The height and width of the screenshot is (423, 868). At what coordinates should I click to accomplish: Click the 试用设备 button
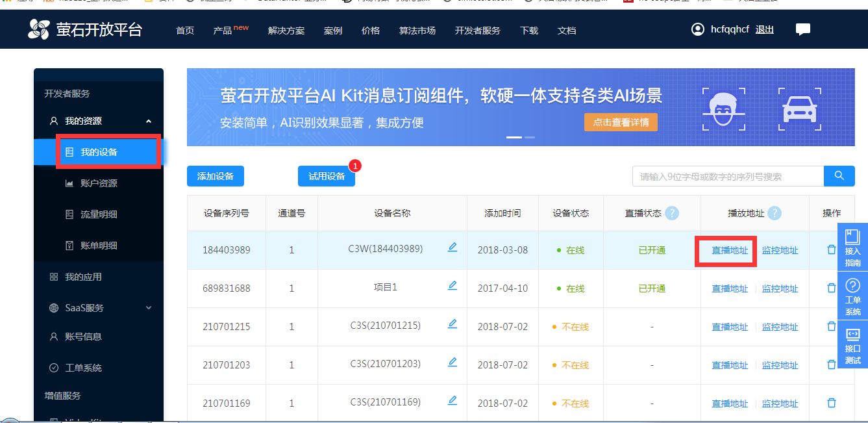tap(327, 176)
